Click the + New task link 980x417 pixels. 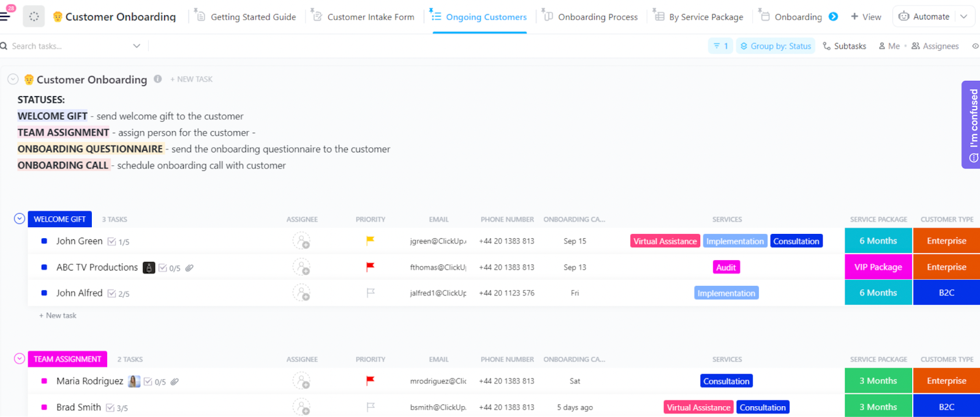58,315
